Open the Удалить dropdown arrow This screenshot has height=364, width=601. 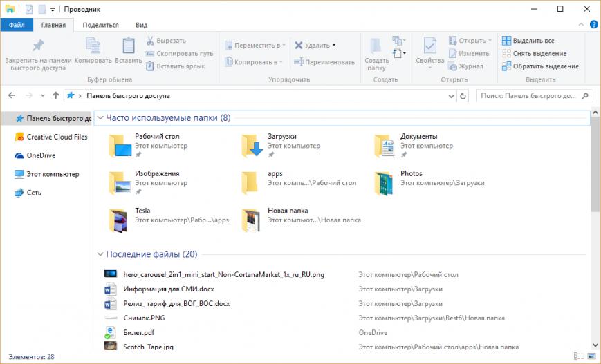[334, 46]
